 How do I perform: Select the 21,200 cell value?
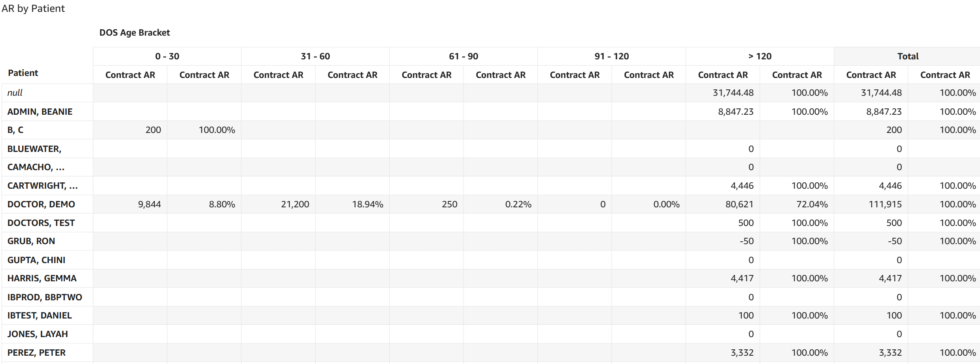point(295,205)
